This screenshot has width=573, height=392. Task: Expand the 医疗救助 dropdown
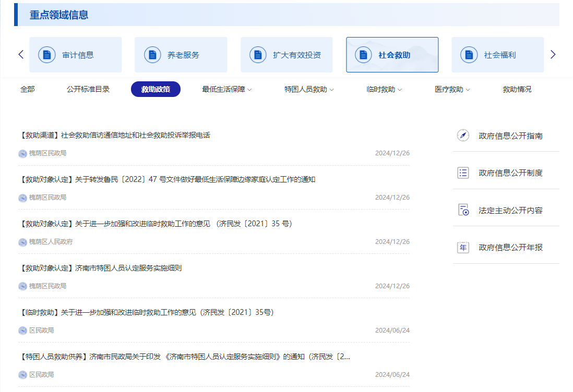(x=452, y=90)
